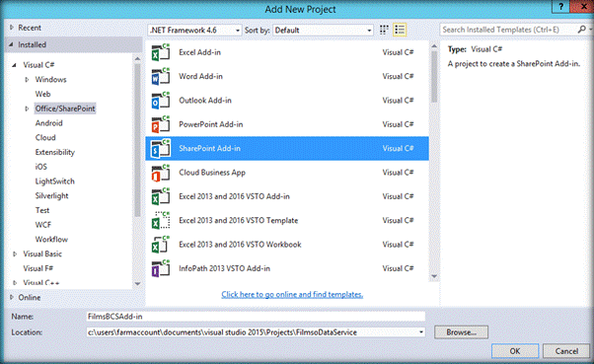Click OK to add the project
Image resolution: width=594 pixels, height=364 pixels.
coord(515,351)
